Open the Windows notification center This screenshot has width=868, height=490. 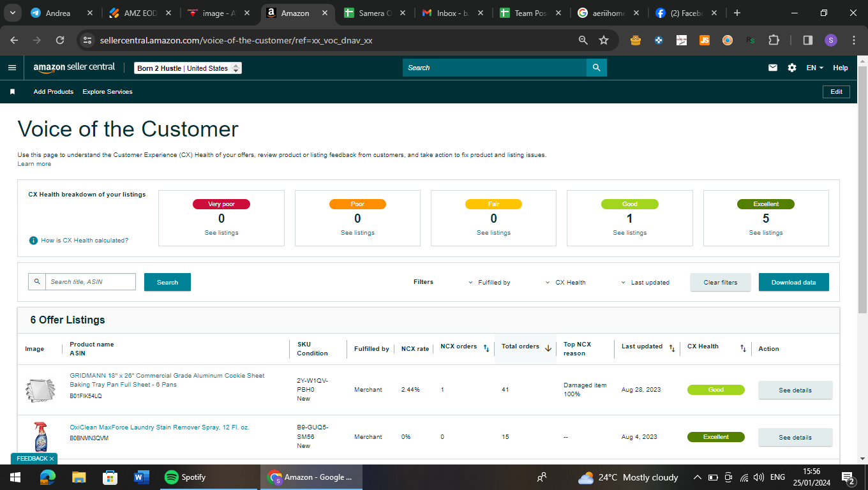tap(848, 478)
